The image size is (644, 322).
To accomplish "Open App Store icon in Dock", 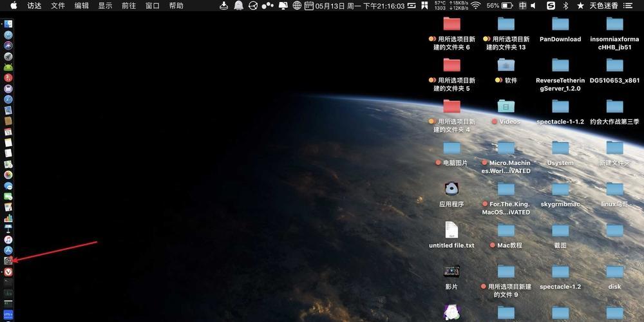I will [8, 250].
